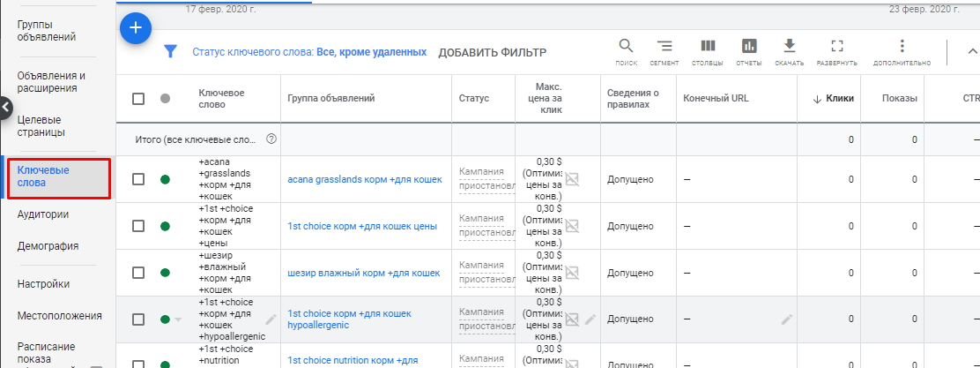This screenshot has width=980, height=368.
Task: Open Настройки in the sidebar
Action: (x=43, y=284)
